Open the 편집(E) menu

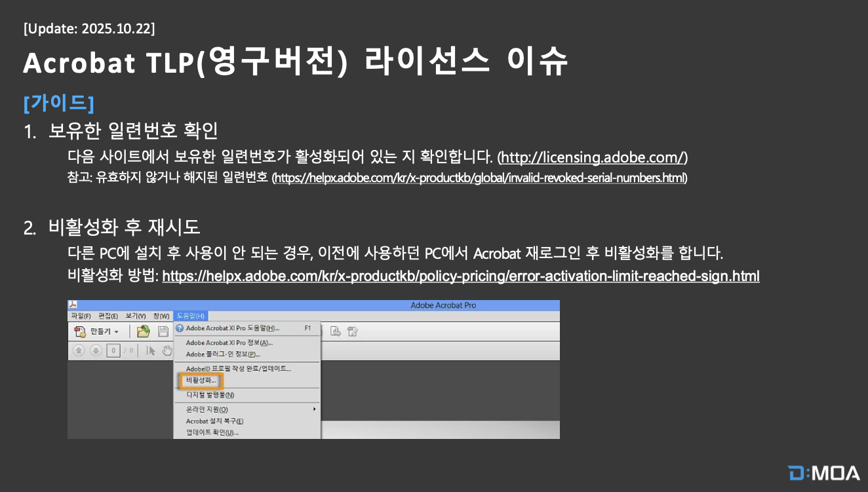tap(108, 316)
